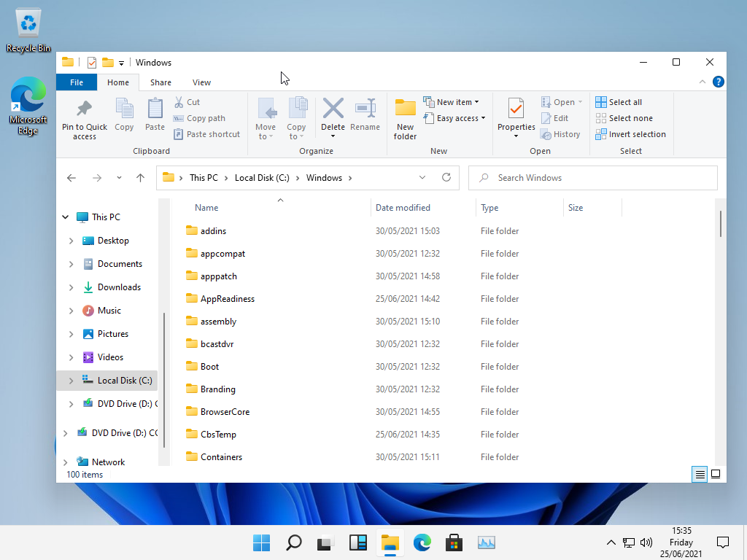Click Pin to Quick access icon
The image size is (747, 560).
click(x=85, y=109)
